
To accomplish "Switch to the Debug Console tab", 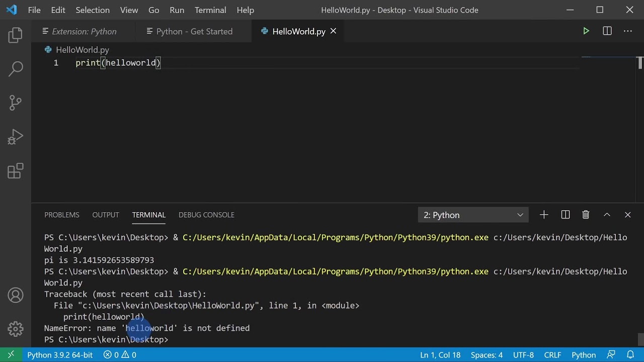I will click(206, 215).
